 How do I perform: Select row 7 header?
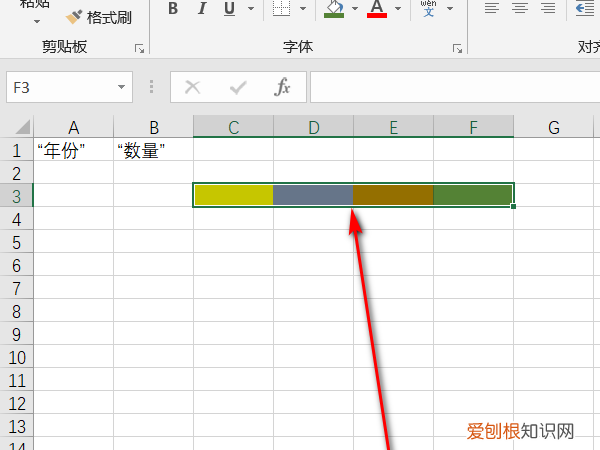click(x=16, y=288)
